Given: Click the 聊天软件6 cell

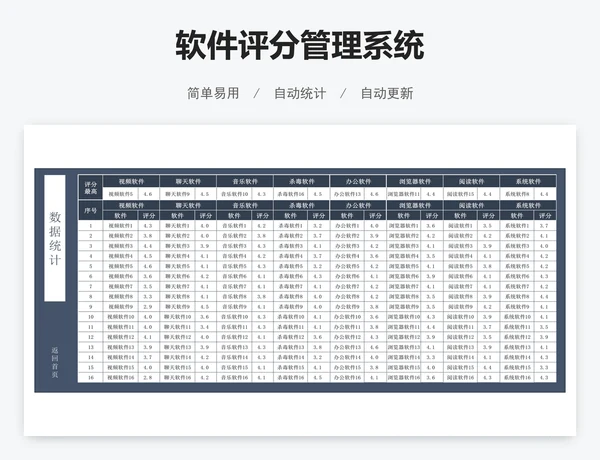Looking at the screenshot, I should 177,276.
